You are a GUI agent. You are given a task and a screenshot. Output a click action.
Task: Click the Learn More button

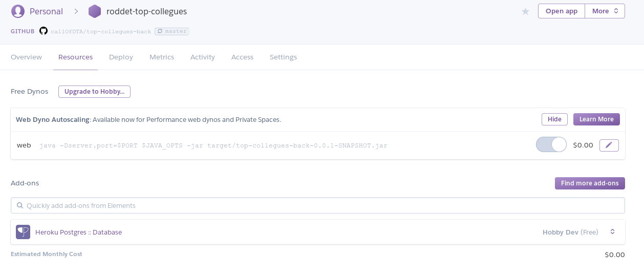596,119
